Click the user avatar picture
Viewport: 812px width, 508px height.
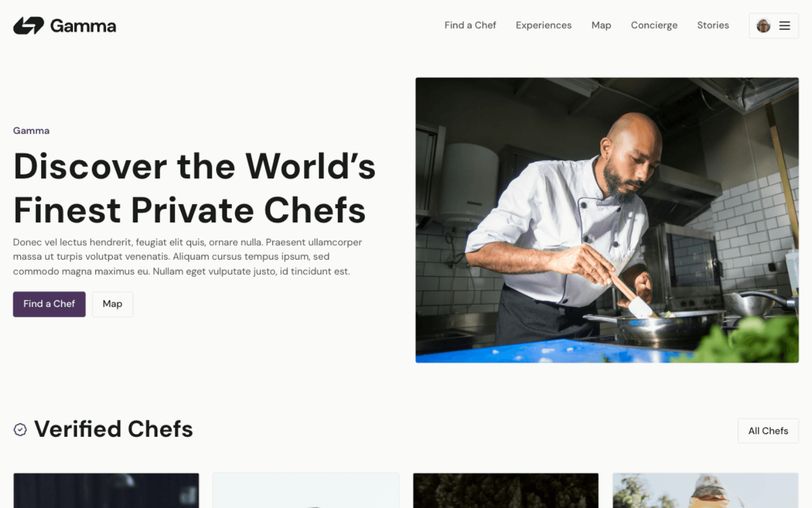764,26
